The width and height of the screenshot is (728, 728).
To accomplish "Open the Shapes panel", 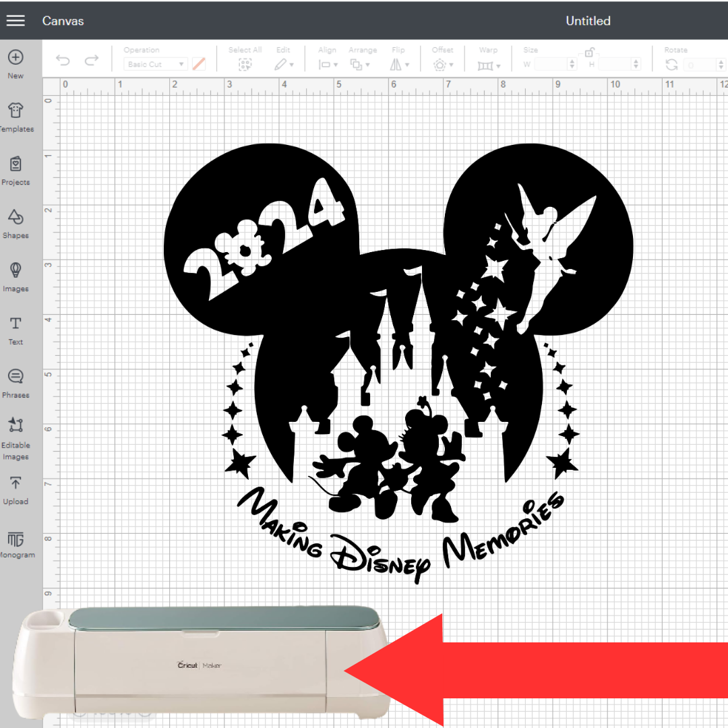I will click(x=16, y=224).
